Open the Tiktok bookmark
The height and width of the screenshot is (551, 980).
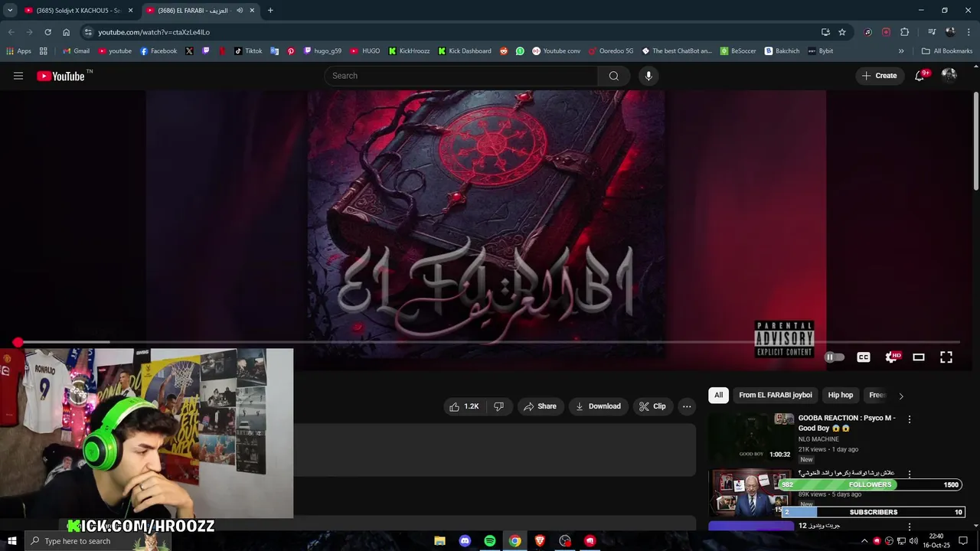[248, 51]
